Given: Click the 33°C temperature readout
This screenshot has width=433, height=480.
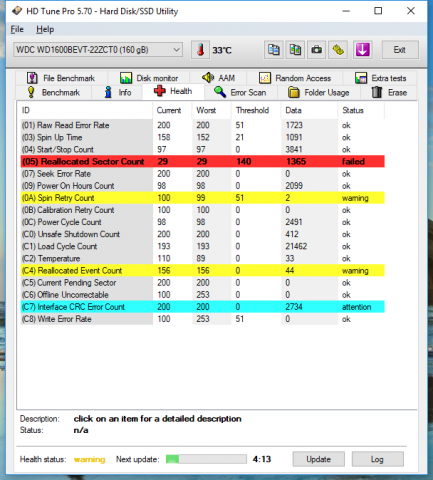Looking at the screenshot, I should click(x=222, y=50).
